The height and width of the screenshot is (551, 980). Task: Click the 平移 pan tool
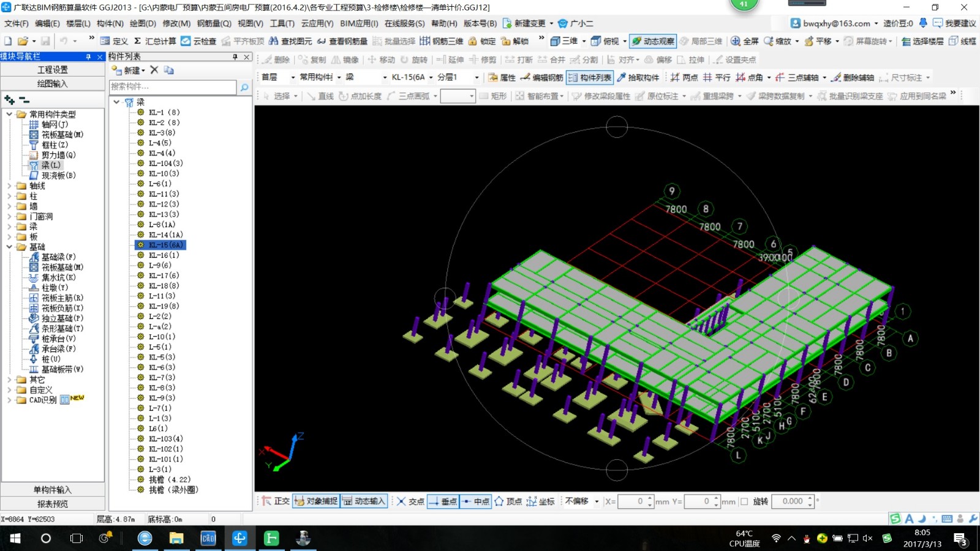pos(818,41)
